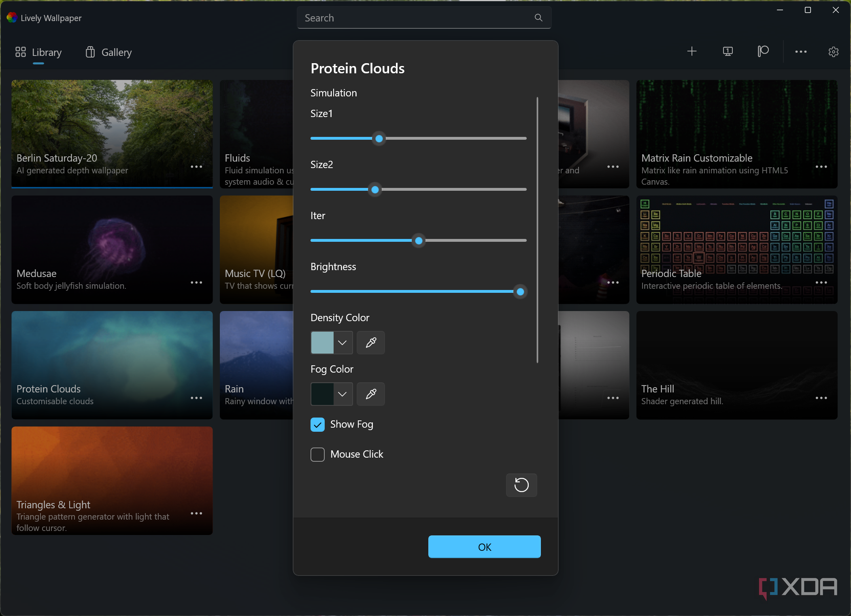Pick Density Color with eyedropper
The height and width of the screenshot is (616, 851).
371,343
